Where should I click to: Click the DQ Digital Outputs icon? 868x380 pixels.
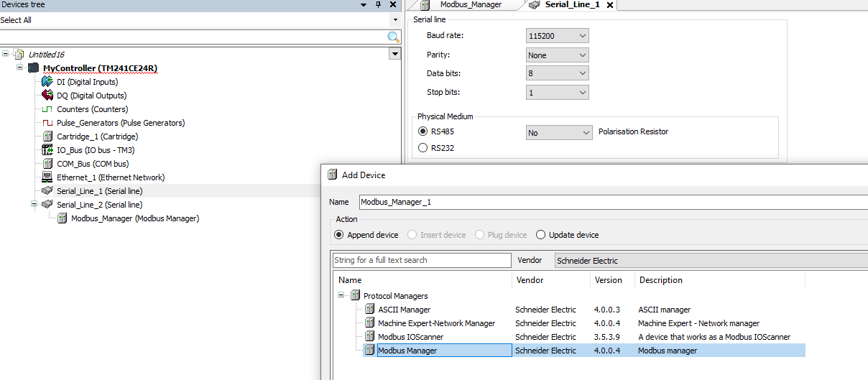47,96
